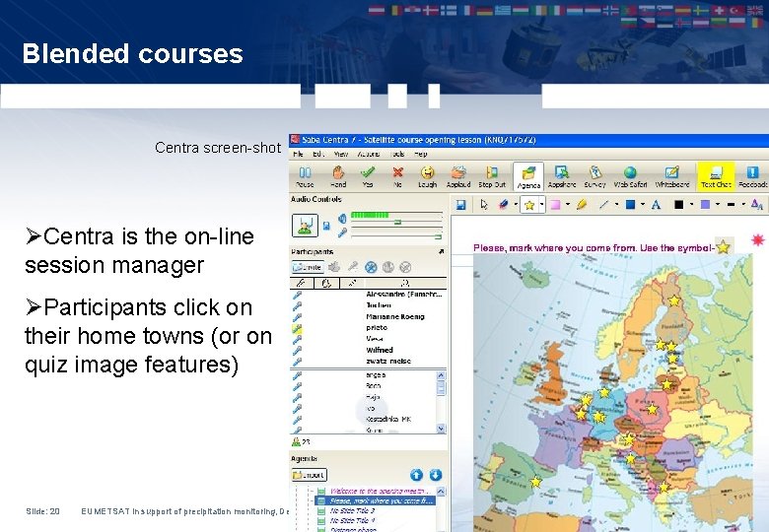Screen dimensions: 769x532
Task: Toggle microphone for zwatz meise
Action: (x=297, y=362)
